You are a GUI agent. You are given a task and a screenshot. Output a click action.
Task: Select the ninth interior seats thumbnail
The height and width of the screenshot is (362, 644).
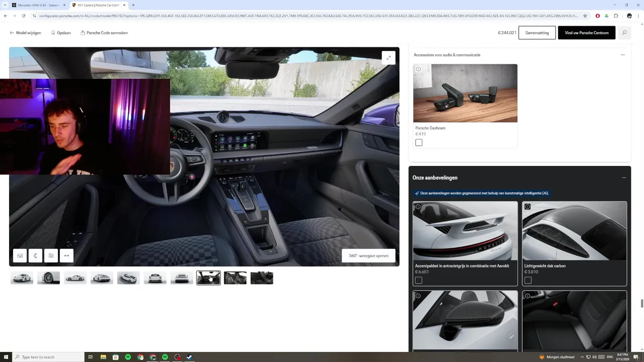(x=235, y=278)
